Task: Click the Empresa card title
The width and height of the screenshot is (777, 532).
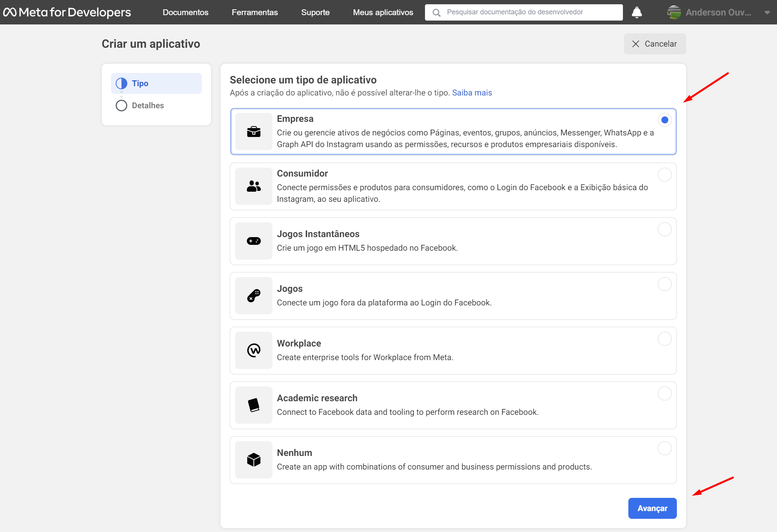Action: (295, 119)
